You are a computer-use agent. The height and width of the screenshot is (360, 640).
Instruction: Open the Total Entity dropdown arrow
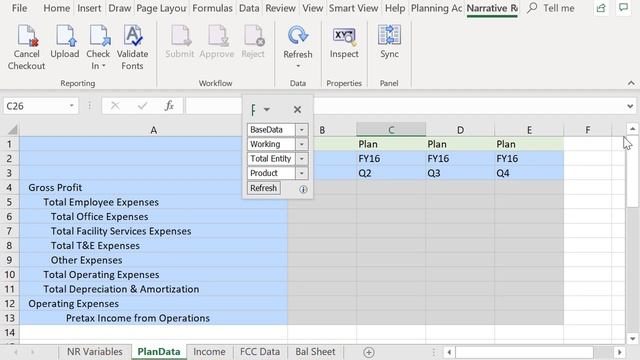point(302,159)
